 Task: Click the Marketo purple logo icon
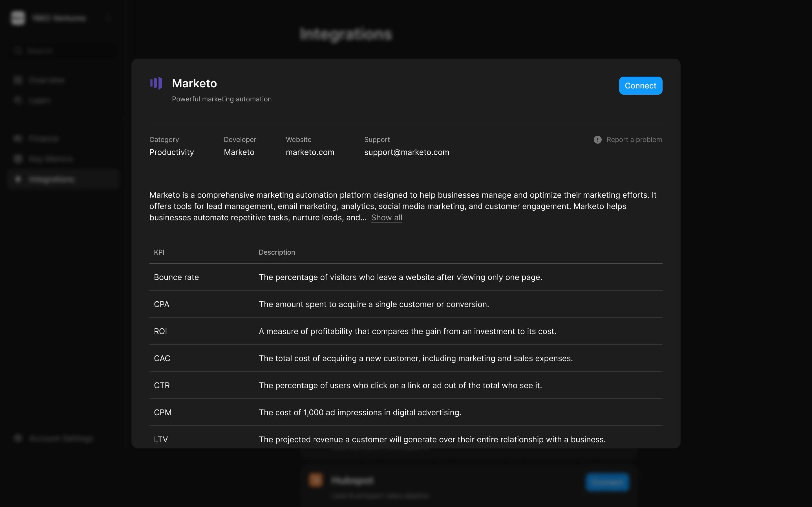[156, 83]
